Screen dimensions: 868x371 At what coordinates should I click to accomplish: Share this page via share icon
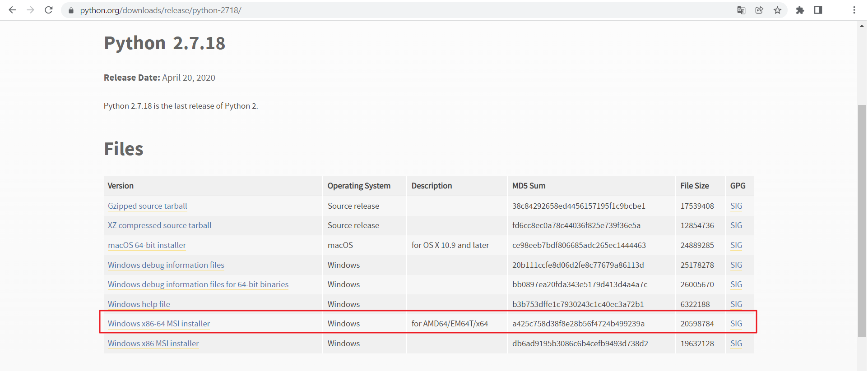tap(759, 10)
